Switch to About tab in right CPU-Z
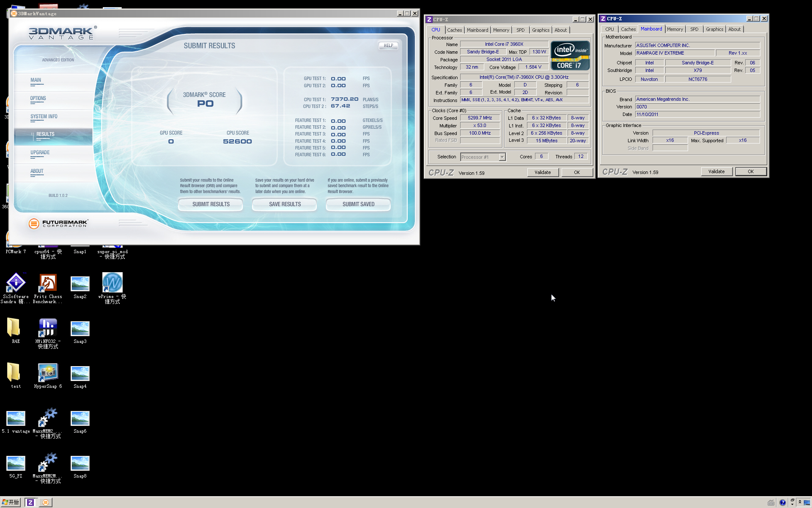Screen dimensions: 812x508 (x=734, y=29)
